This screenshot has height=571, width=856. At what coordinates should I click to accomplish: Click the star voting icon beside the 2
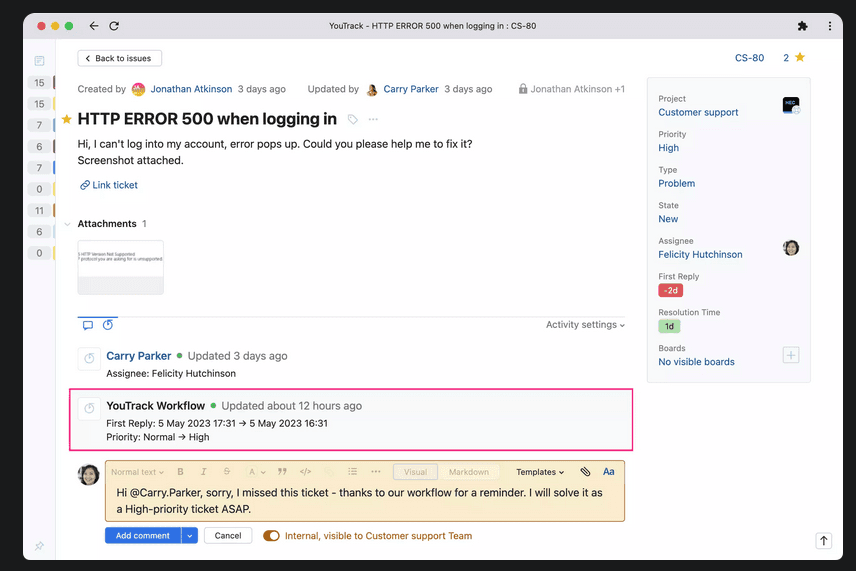tap(800, 57)
